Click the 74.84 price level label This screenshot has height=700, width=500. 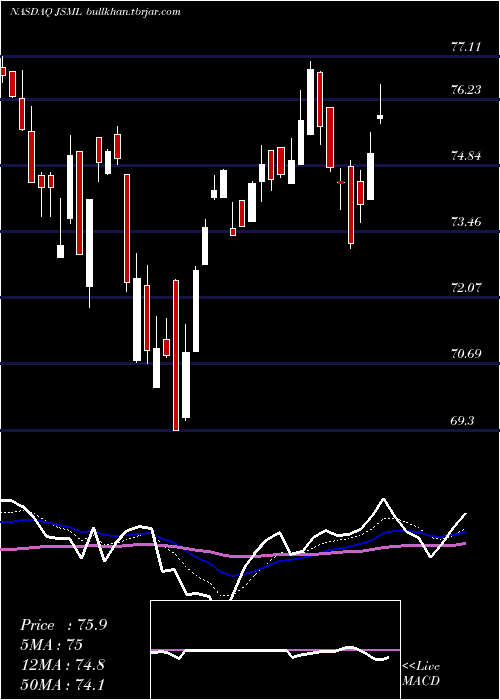(x=466, y=156)
